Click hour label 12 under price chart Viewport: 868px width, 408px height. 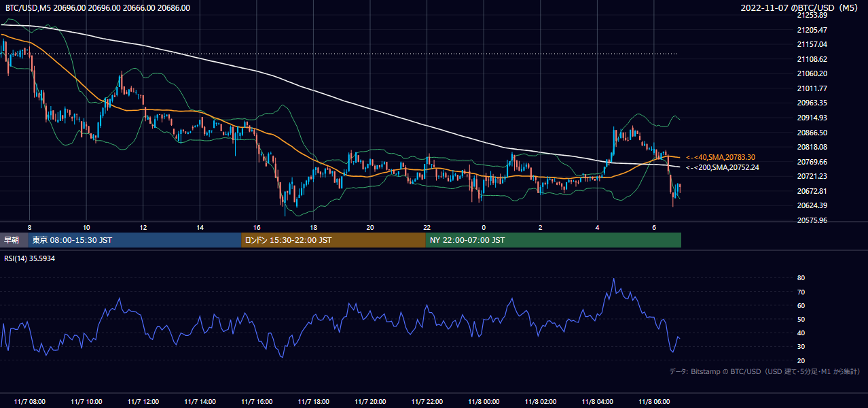143,227
